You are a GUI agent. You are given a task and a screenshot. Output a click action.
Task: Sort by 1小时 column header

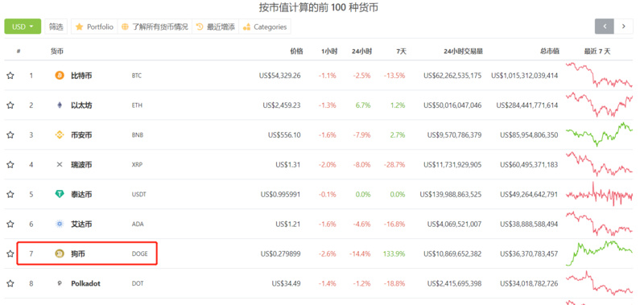329,52
